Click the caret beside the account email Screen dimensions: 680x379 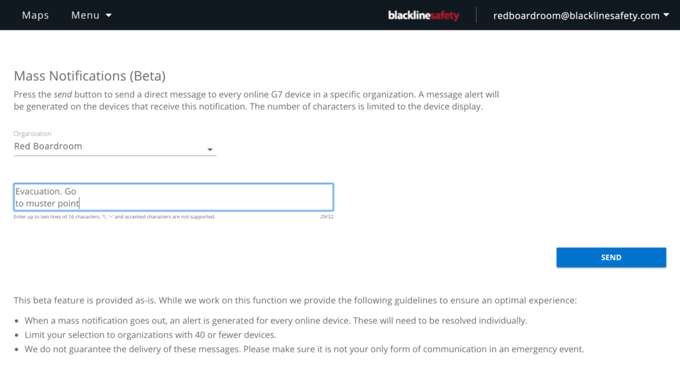[666, 15]
